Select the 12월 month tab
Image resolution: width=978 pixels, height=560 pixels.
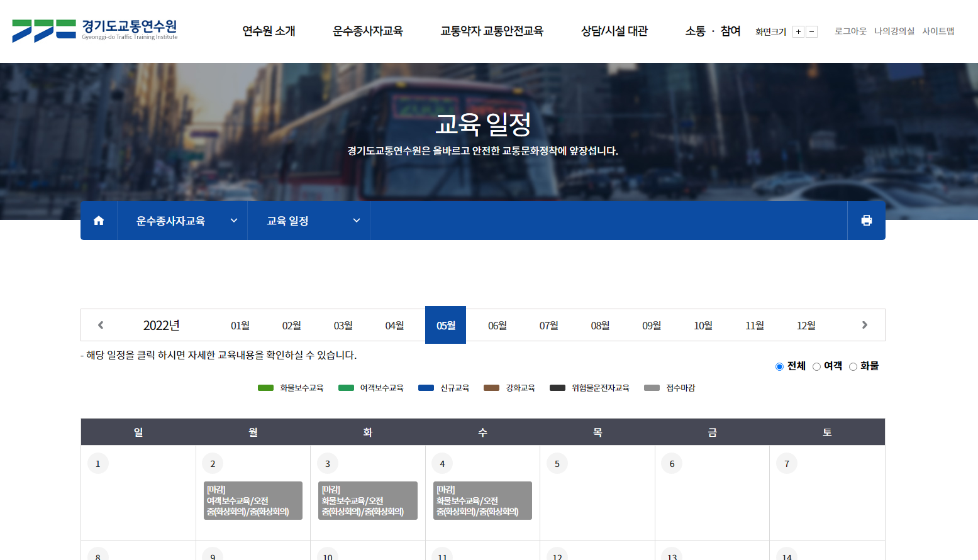pos(806,324)
